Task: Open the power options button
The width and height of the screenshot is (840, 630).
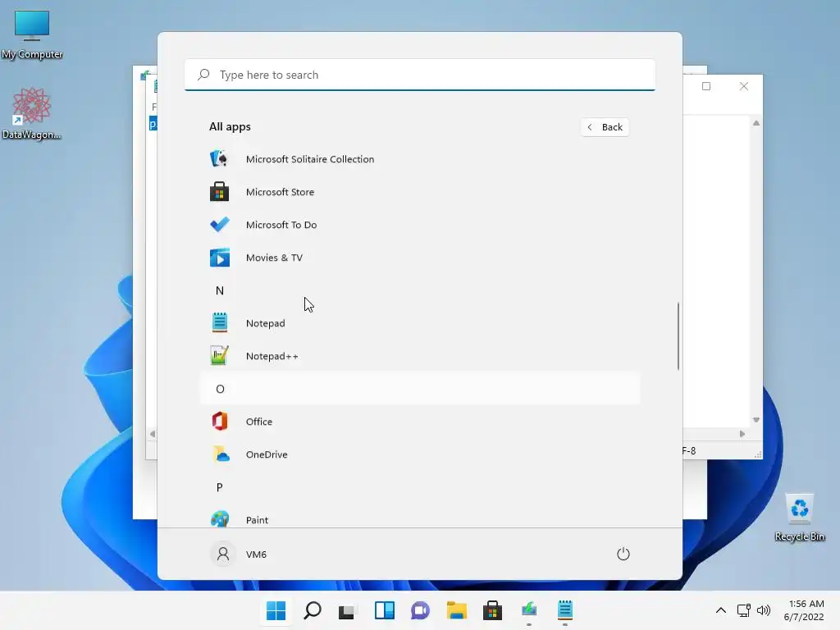Action: coord(623,554)
